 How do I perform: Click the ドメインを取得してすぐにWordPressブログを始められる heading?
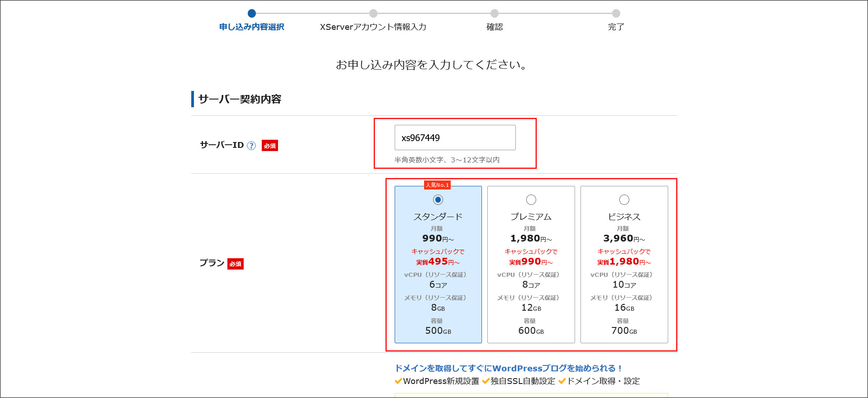pyautogui.click(x=509, y=368)
